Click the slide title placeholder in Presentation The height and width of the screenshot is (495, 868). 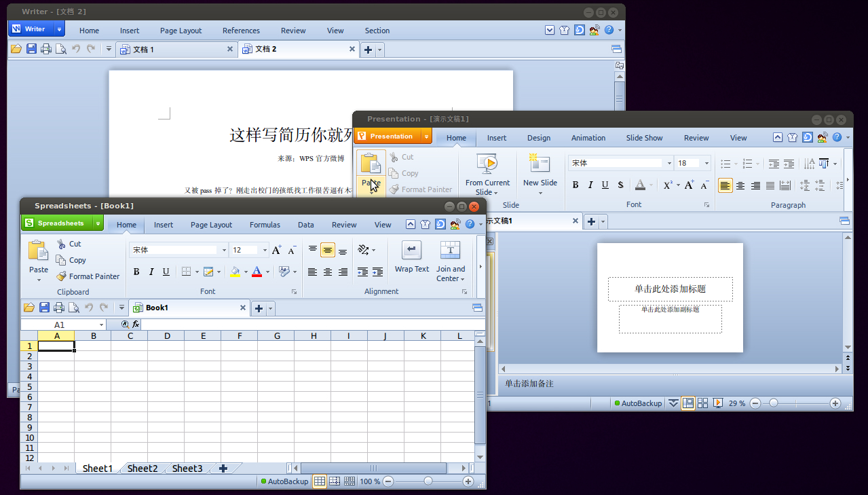tap(670, 289)
